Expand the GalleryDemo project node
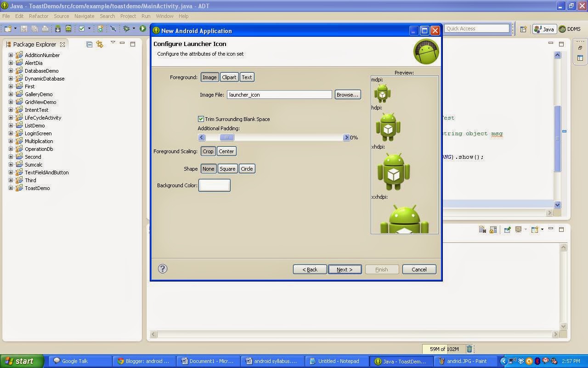This screenshot has width=588, height=368. coord(11,94)
